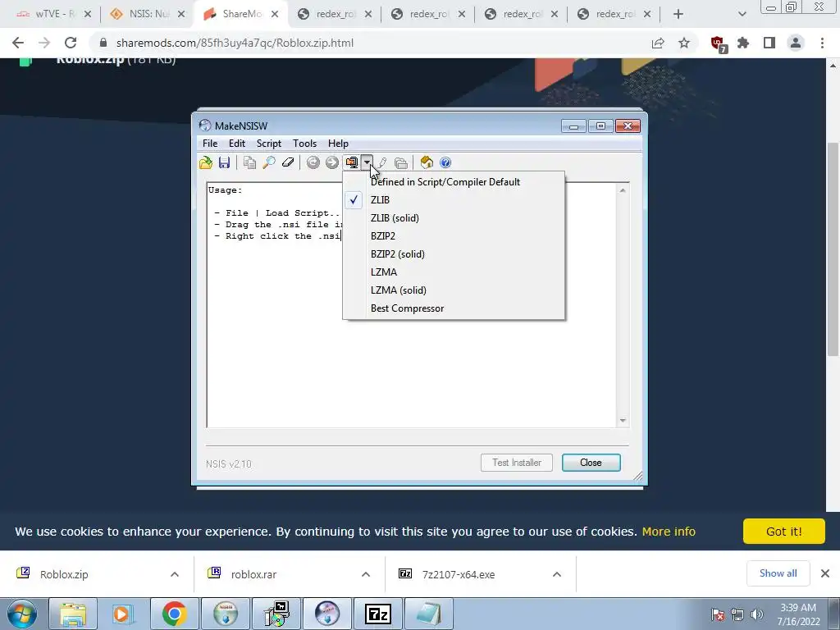Open the Roblox.zip downloaded file
Viewport: 840px width, 630px height.
coord(64,574)
